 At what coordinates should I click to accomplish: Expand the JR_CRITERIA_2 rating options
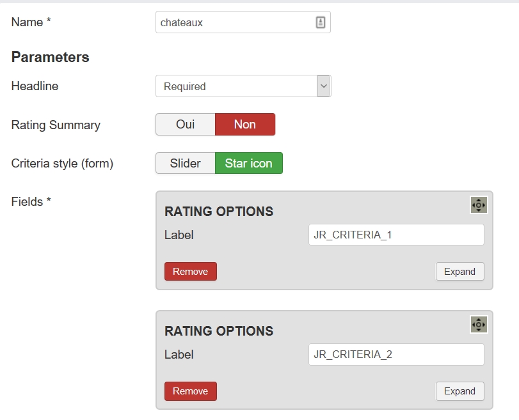coord(459,391)
